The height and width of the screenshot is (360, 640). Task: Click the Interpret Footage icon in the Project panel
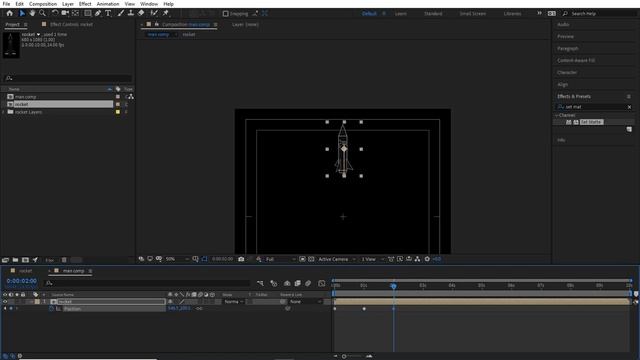[5, 260]
